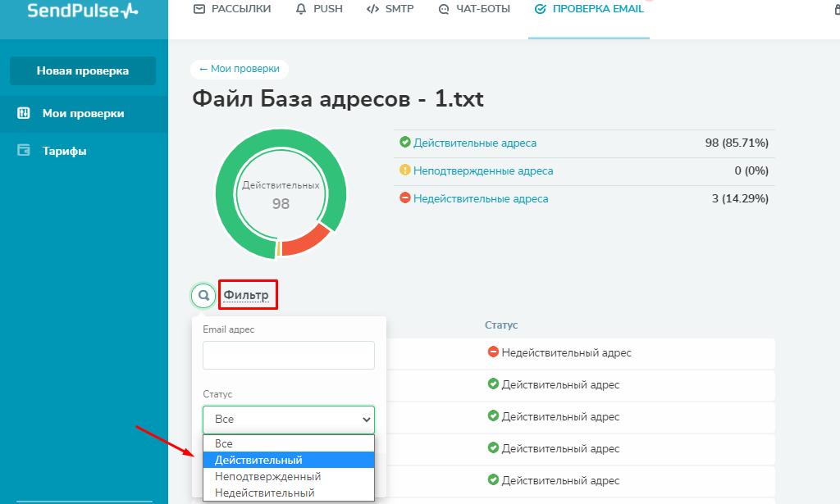
Task: Click the red status icon in first table row
Action: (493, 352)
